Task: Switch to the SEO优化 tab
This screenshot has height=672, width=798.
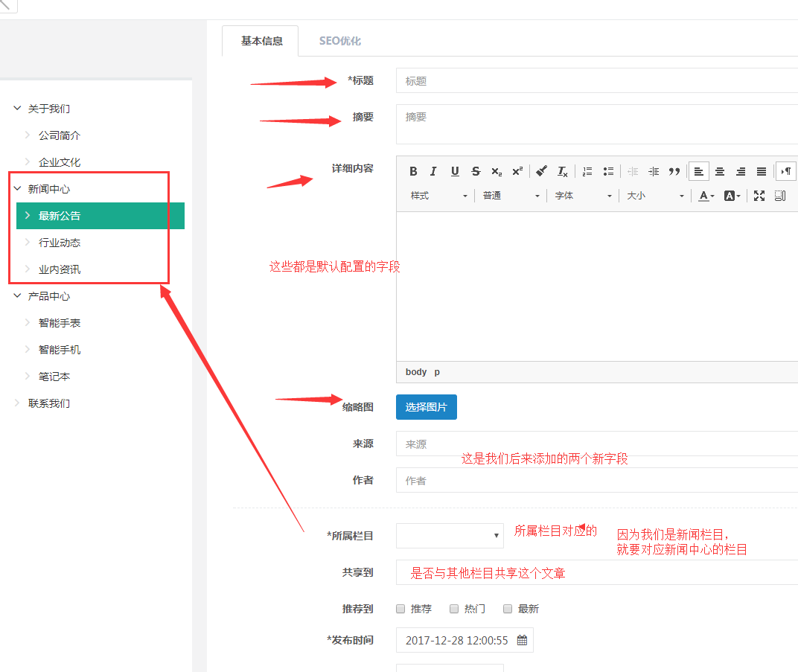Action: 340,41
